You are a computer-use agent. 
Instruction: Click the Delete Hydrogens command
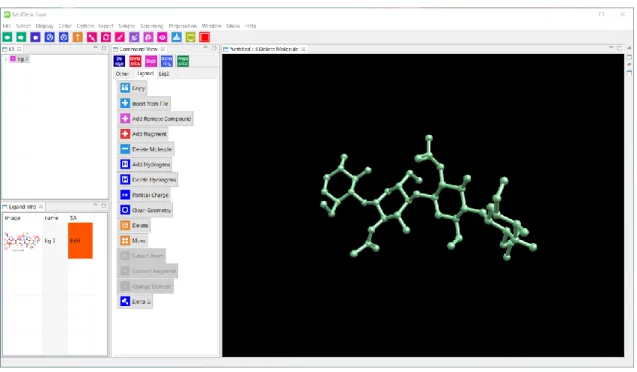point(148,180)
